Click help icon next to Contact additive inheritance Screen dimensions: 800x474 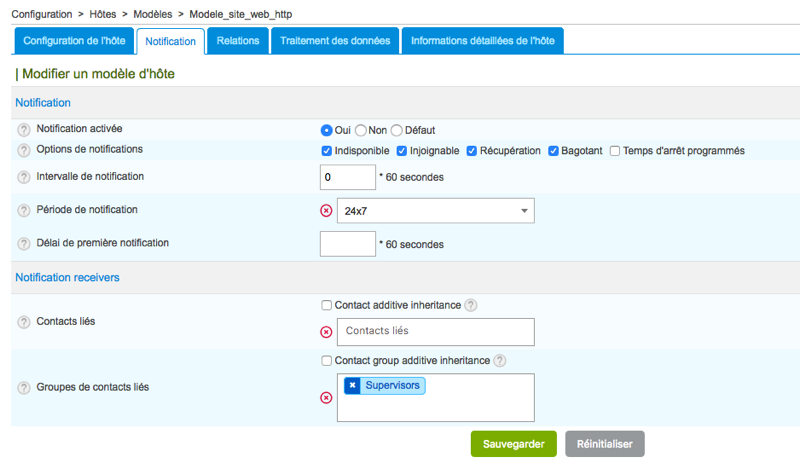point(471,305)
